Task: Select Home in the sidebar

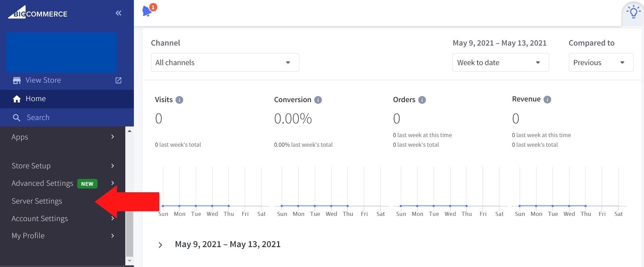Action: [x=36, y=99]
